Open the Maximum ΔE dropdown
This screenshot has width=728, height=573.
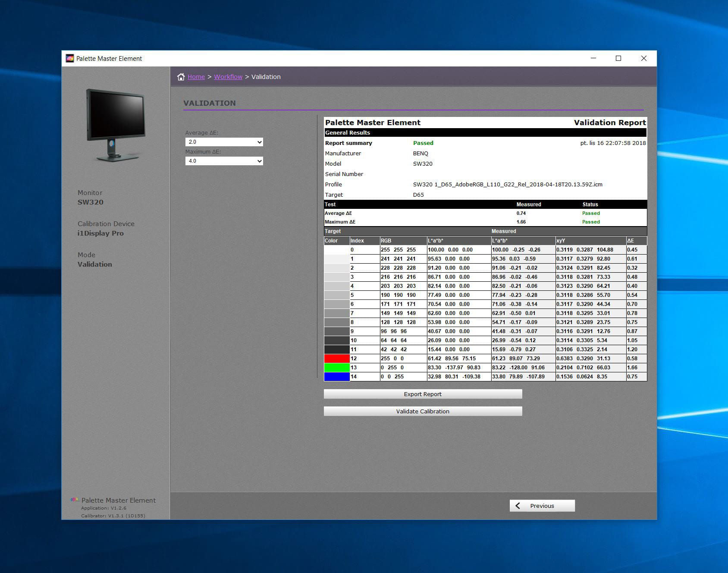click(x=224, y=161)
